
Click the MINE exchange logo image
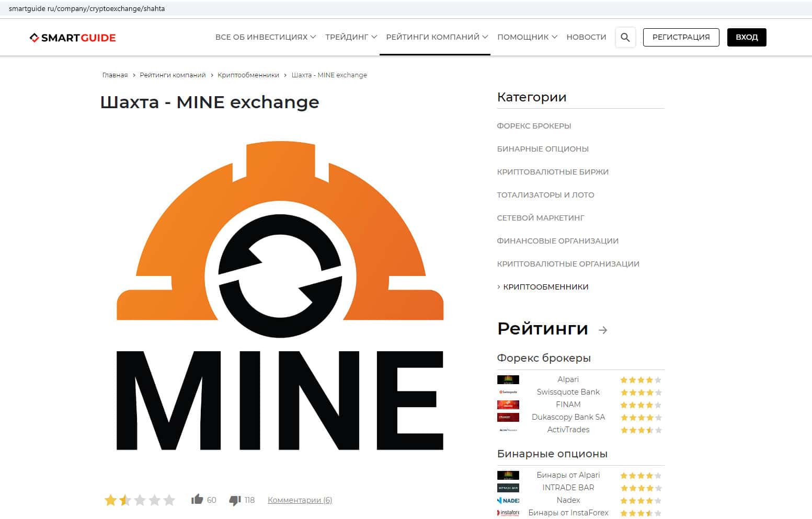tap(280, 295)
